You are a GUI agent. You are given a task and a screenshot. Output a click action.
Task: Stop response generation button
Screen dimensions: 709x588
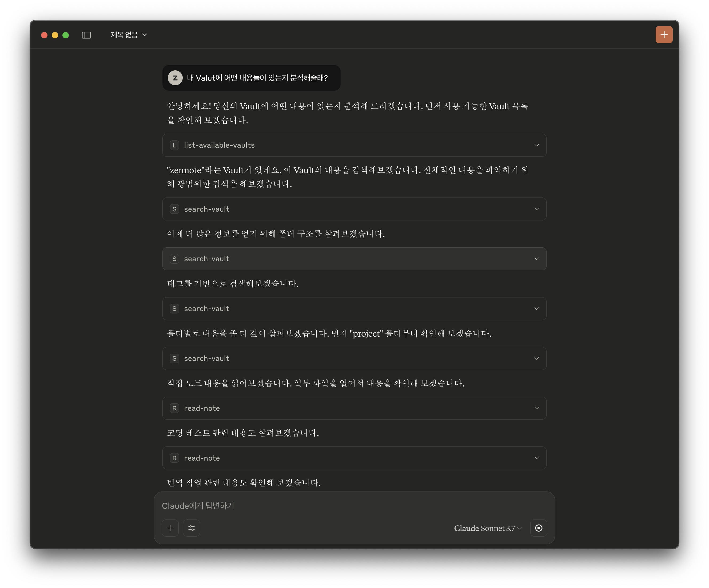click(x=539, y=528)
